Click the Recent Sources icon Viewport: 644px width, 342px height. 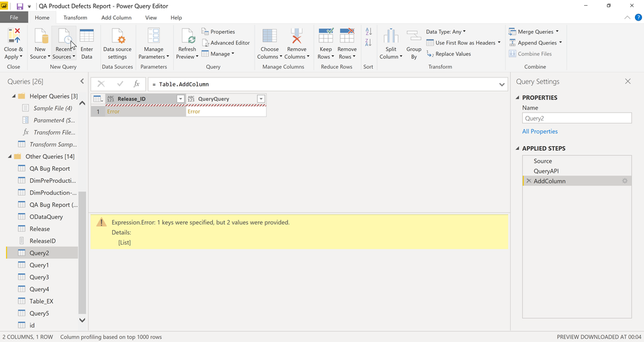click(x=64, y=35)
